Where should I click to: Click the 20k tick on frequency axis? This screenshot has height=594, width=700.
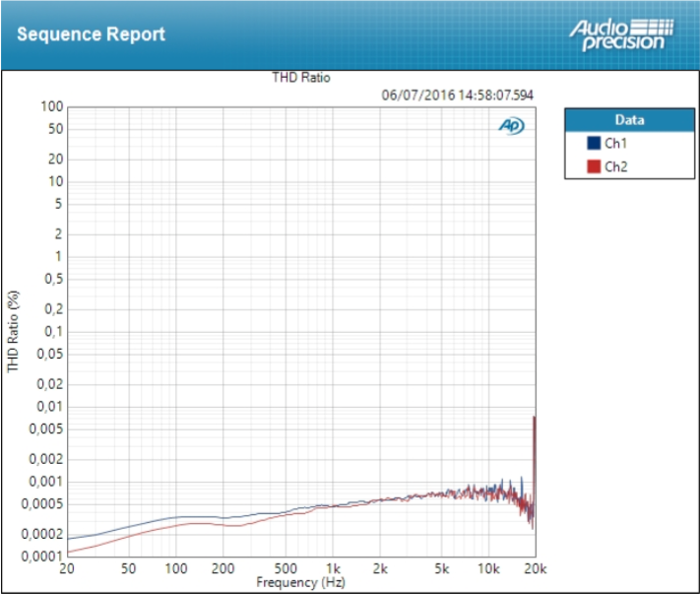click(535, 569)
